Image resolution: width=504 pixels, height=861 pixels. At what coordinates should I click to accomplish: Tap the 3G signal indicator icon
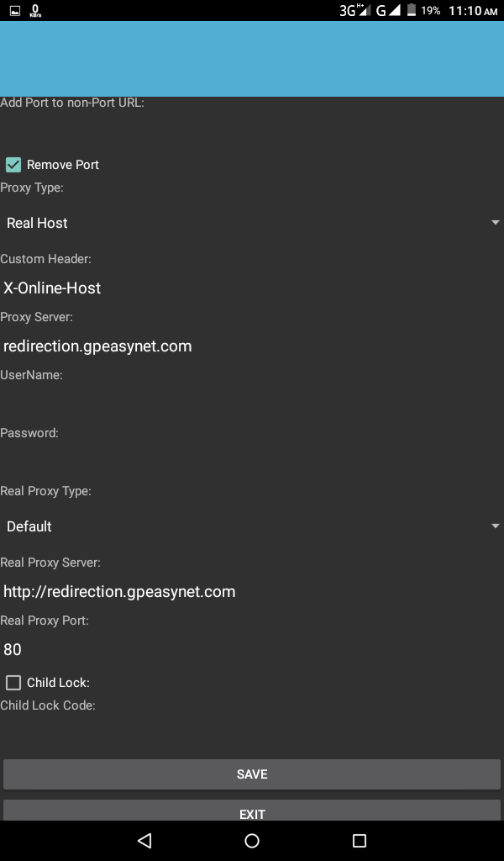354,11
